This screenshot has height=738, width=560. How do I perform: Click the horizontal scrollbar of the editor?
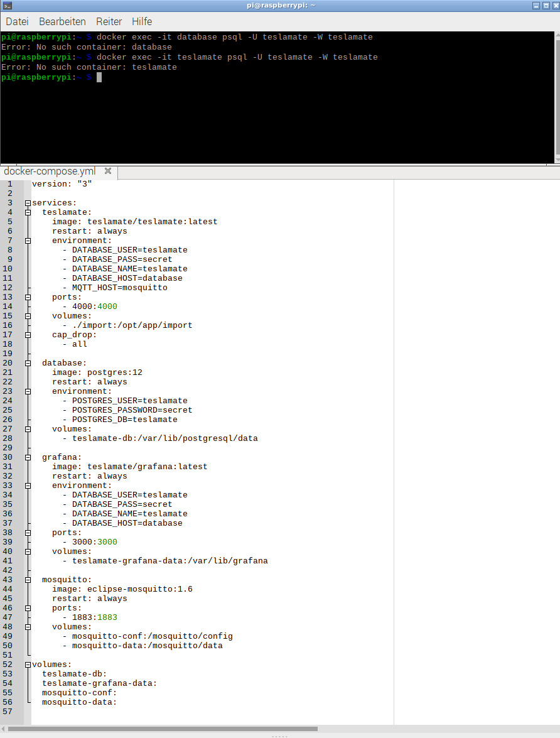[163, 729]
